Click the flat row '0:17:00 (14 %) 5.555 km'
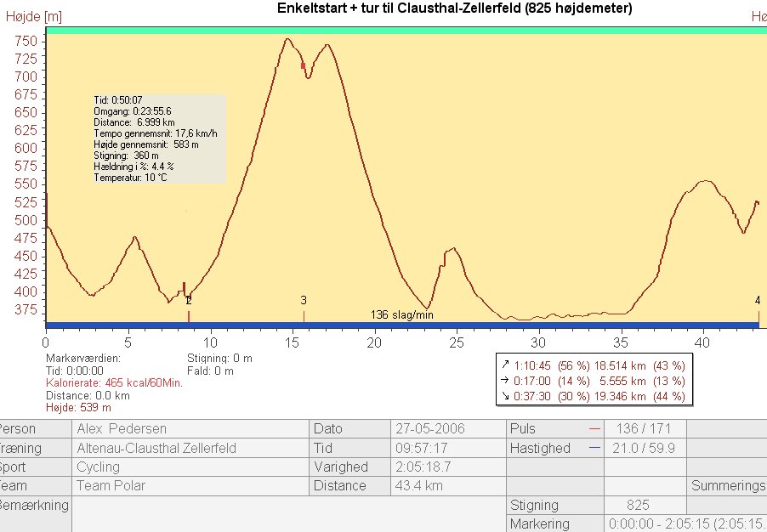This screenshot has width=767, height=532. pyautogui.click(x=594, y=381)
